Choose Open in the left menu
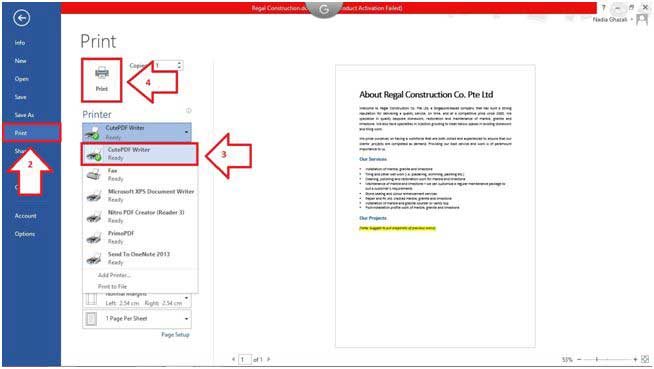Viewport: 654px width, 369px height. pyautogui.click(x=22, y=79)
